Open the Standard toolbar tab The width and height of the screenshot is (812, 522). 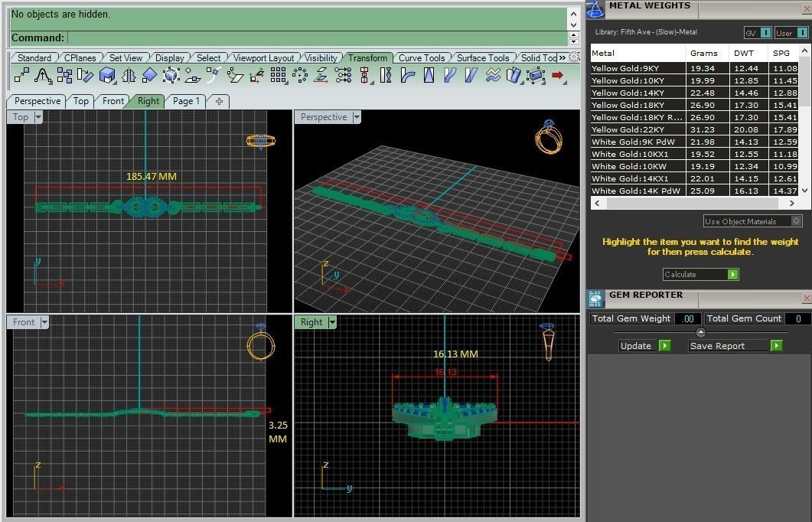(x=34, y=58)
